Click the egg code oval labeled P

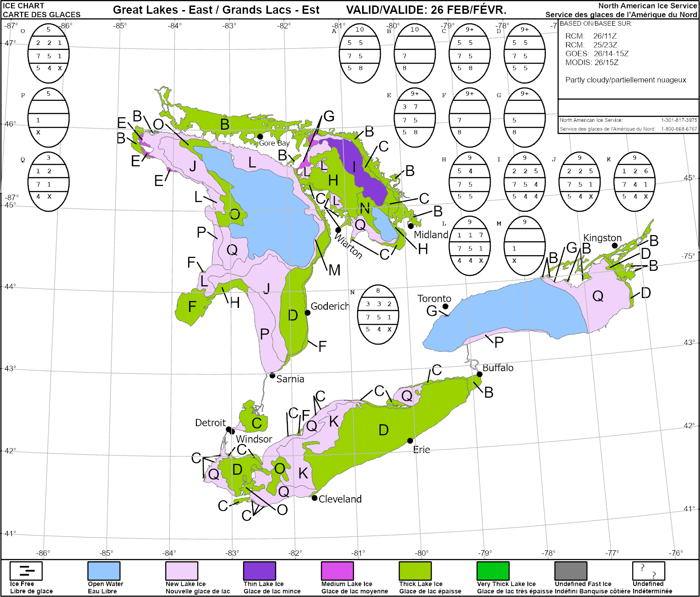[x=49, y=118]
